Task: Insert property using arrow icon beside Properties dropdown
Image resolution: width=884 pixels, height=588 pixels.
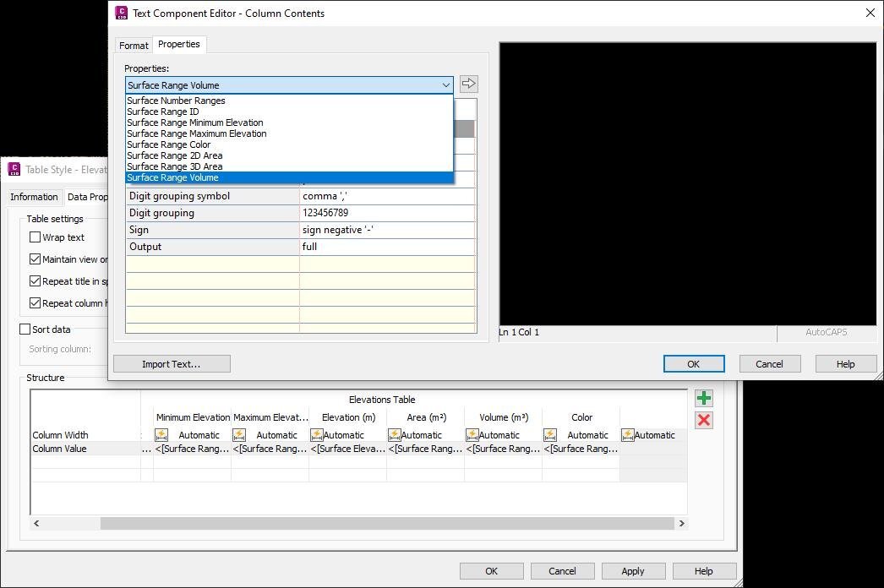Action: click(468, 84)
